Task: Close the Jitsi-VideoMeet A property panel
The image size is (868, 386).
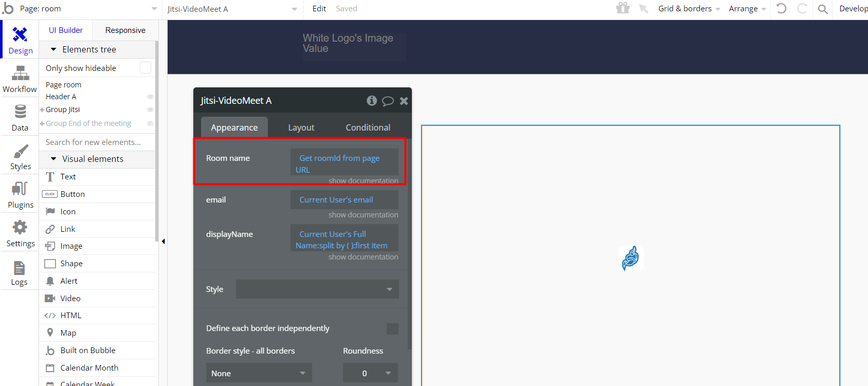Action: (x=404, y=101)
